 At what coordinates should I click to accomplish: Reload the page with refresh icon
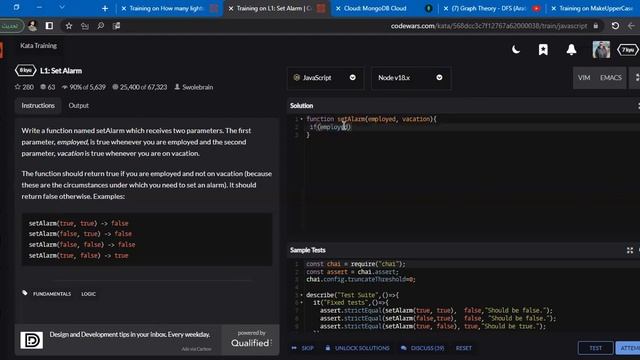tap(615, 26)
